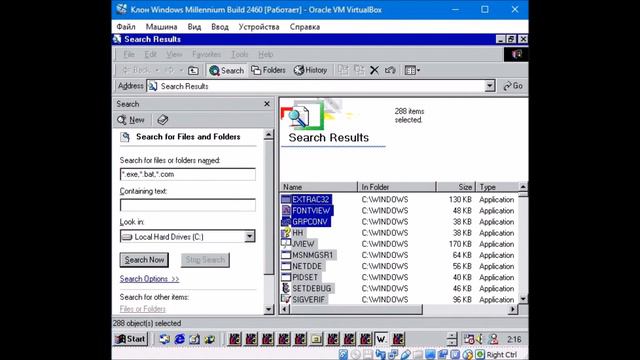Sort results by Size column
This screenshot has width=640, height=360.
click(x=456, y=187)
